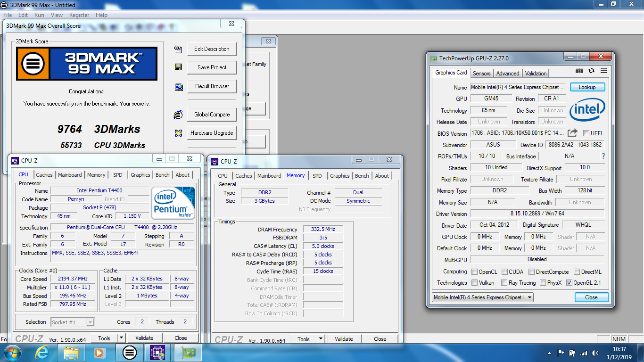Click Validate in the left CPU-Z window
This screenshot has width=644, height=362.
(x=144, y=338)
